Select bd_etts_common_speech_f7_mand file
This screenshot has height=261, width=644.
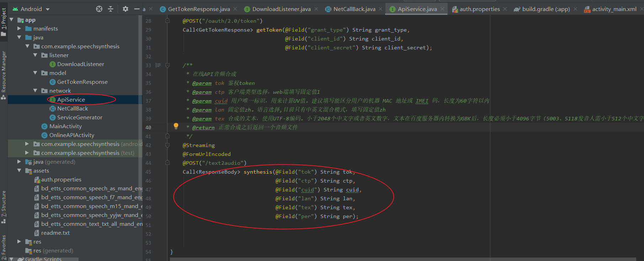coord(92,197)
